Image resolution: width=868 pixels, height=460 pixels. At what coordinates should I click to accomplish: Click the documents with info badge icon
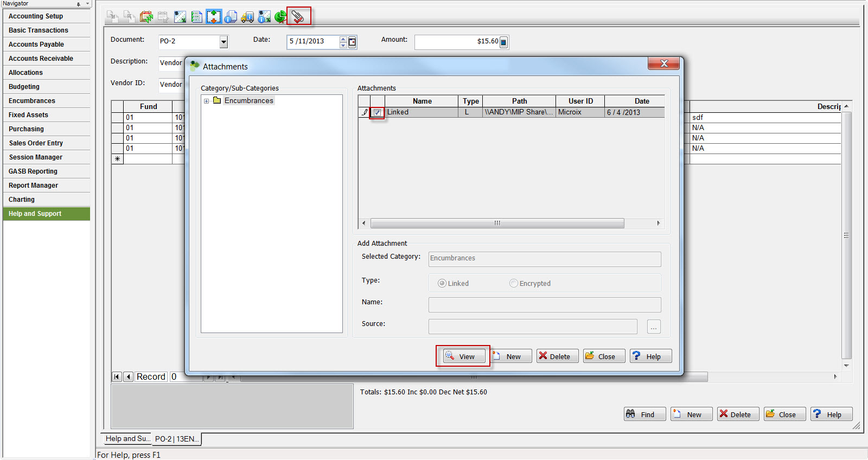pyautogui.click(x=231, y=17)
